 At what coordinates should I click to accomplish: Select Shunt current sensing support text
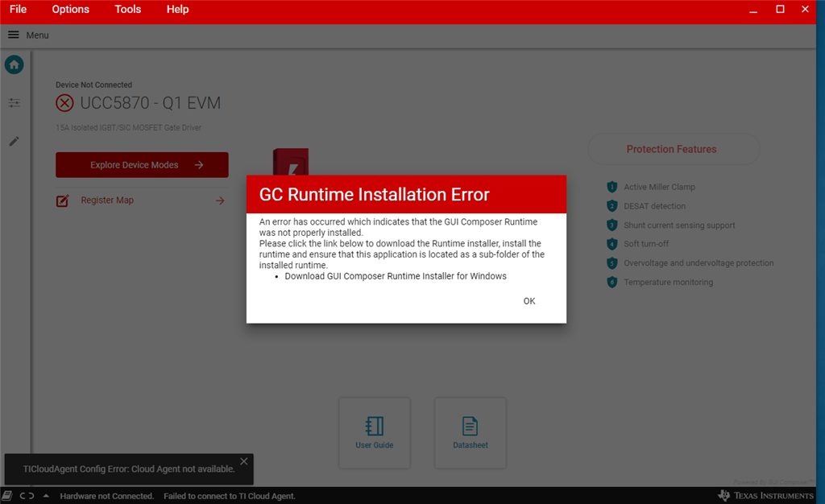coord(679,225)
